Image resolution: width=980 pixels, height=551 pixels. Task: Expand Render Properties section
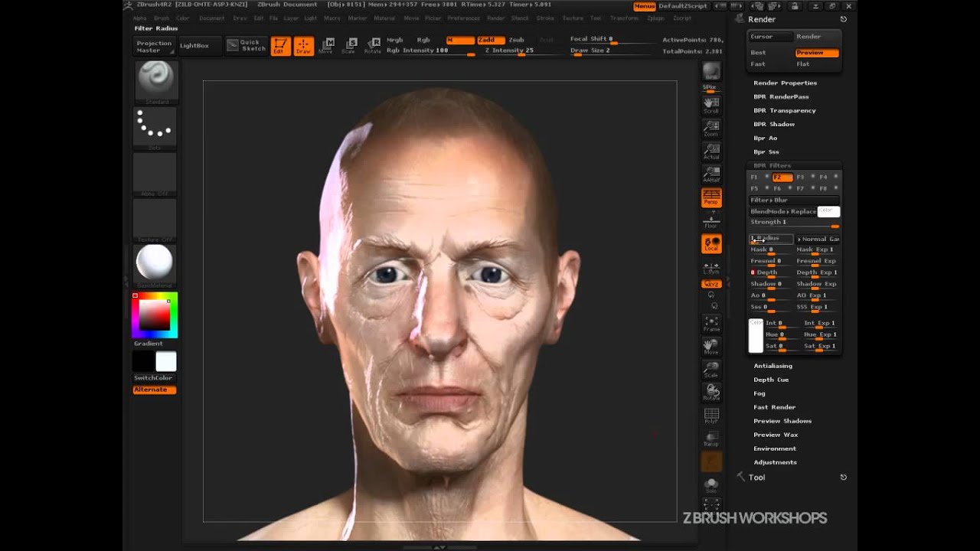tap(785, 83)
